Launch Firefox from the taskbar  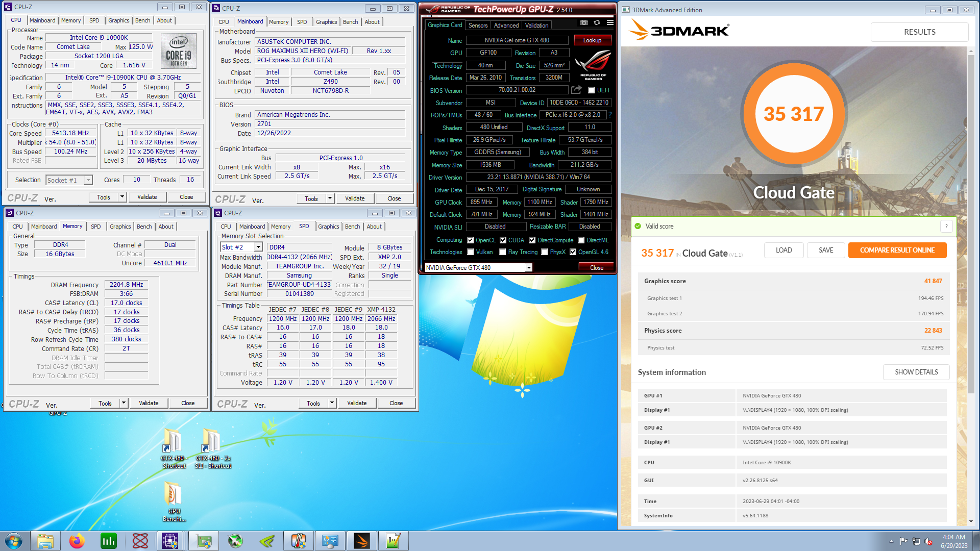(77, 541)
